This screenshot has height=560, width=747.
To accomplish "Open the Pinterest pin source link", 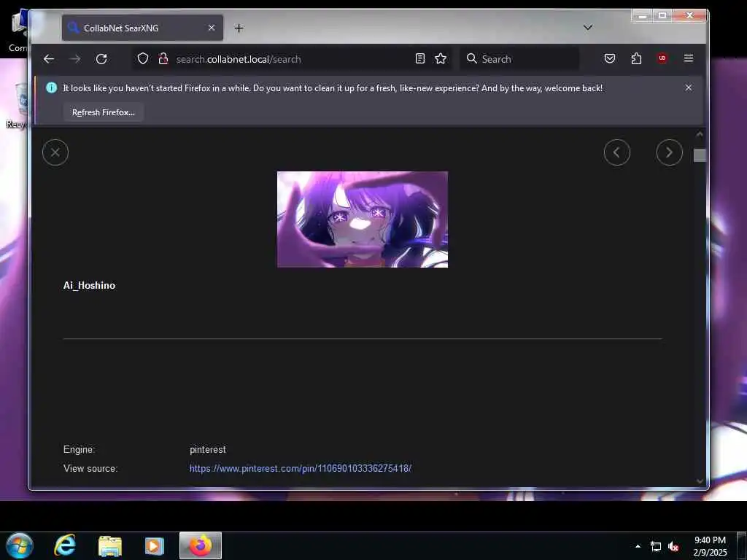I will click(x=300, y=469).
